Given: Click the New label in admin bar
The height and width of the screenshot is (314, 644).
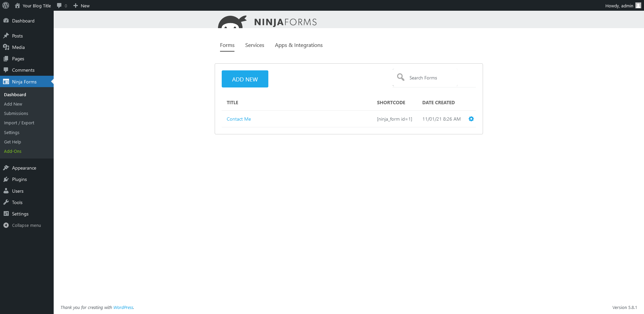Looking at the screenshot, I should [85, 6].
